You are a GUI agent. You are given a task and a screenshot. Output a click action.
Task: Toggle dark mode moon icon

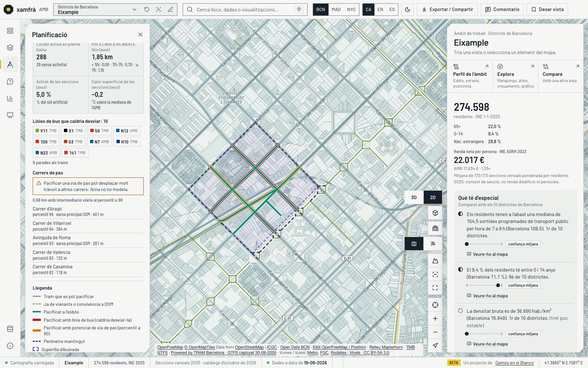408,10
